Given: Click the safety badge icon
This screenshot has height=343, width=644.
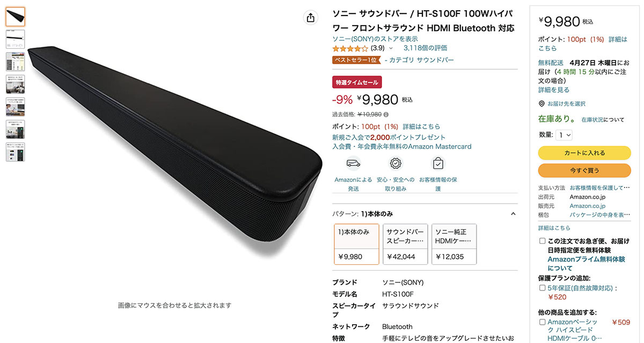Looking at the screenshot, I should pyautogui.click(x=396, y=163).
